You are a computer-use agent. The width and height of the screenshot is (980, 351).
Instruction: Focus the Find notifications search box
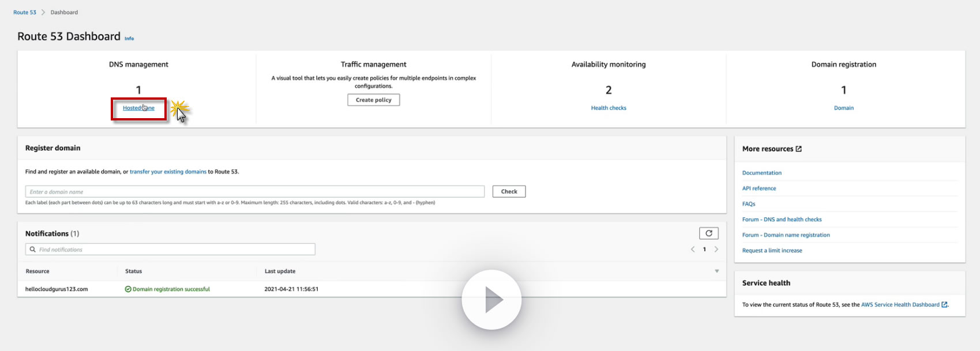pos(173,250)
